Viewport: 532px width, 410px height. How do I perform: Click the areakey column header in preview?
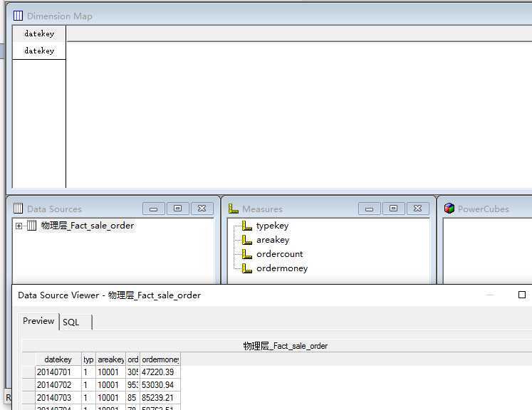pyautogui.click(x=110, y=359)
